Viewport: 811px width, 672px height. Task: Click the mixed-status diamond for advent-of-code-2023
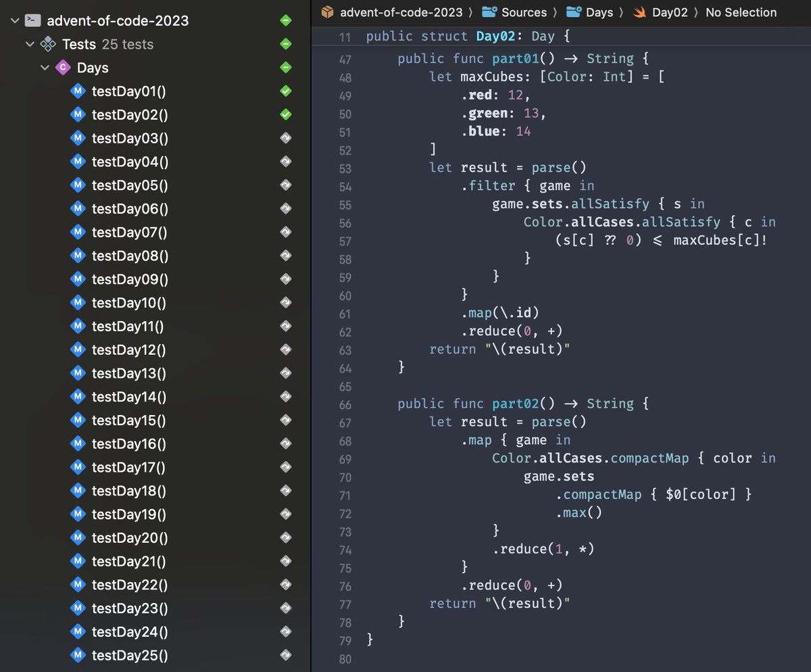point(286,21)
